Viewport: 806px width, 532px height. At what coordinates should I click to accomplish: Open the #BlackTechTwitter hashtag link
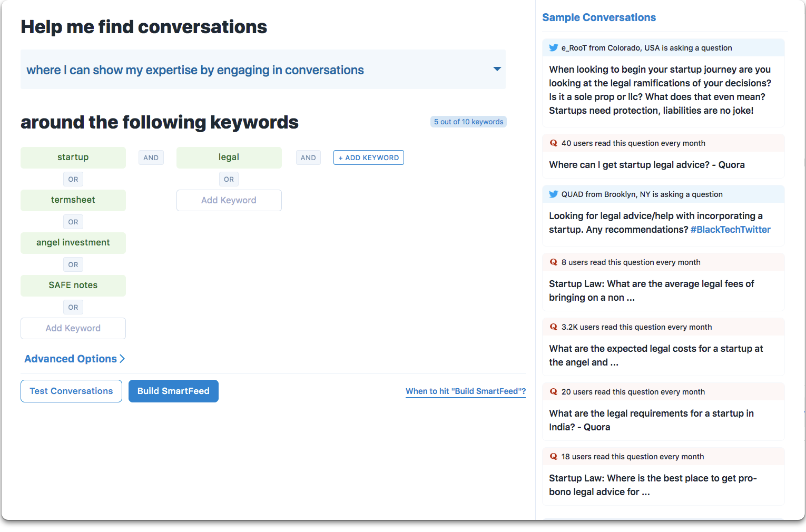pyautogui.click(x=730, y=230)
